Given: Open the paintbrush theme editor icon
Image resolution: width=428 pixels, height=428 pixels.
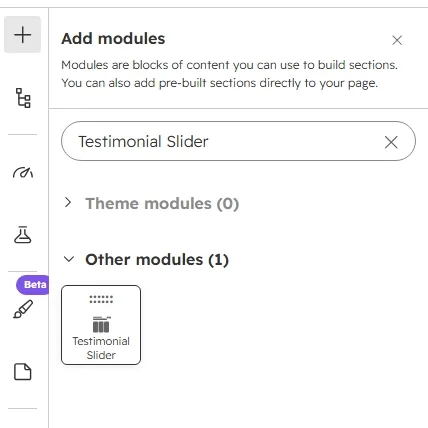Looking at the screenshot, I should [23, 309].
